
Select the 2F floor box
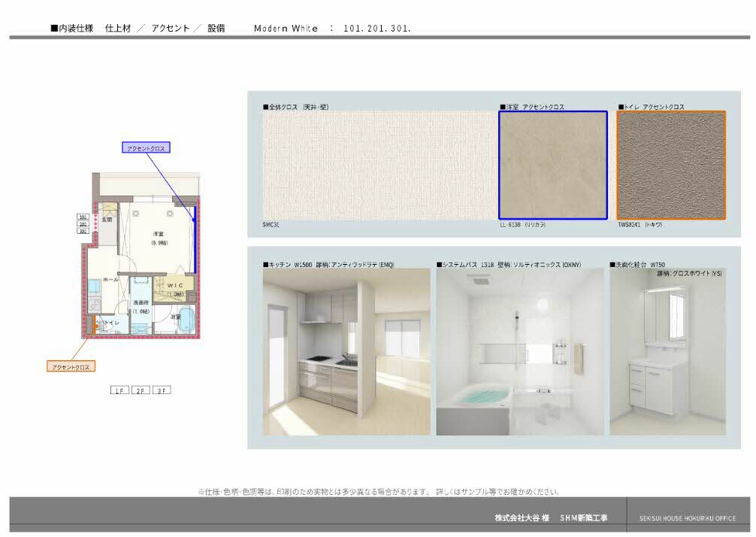(x=140, y=390)
